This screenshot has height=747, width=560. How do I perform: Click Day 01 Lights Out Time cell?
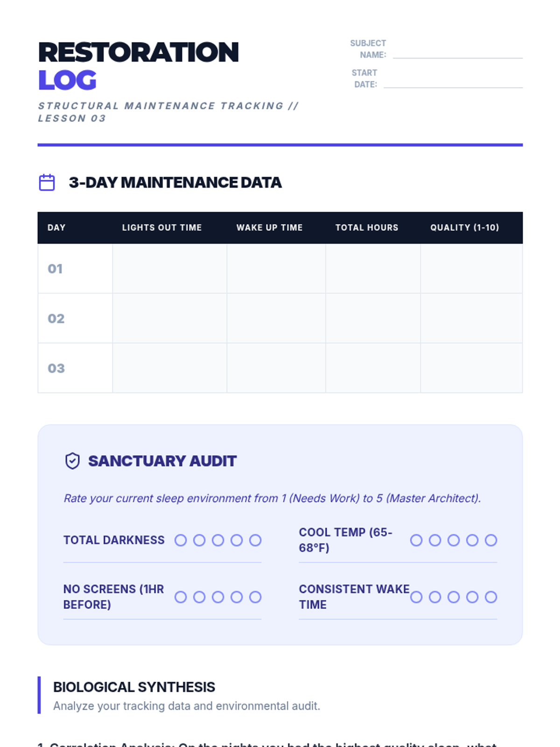(170, 268)
